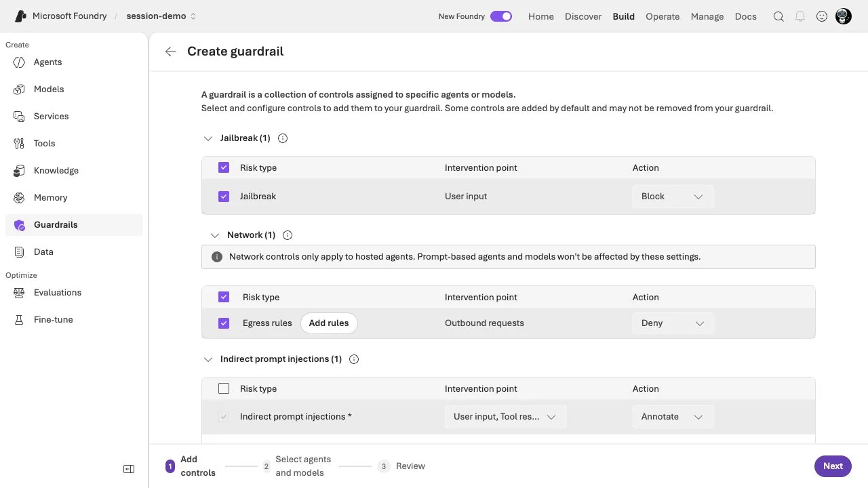The image size is (868, 488).
Task: Click the Fine-tune flask icon
Action: click(x=20, y=320)
